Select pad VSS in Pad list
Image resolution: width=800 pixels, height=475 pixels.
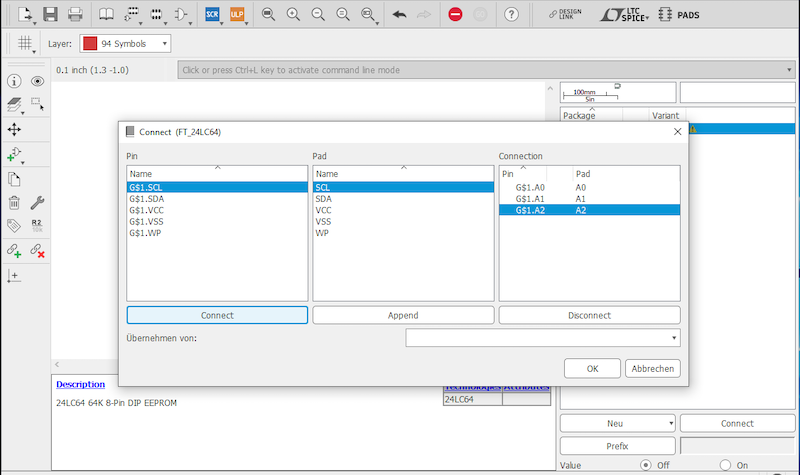(404, 221)
